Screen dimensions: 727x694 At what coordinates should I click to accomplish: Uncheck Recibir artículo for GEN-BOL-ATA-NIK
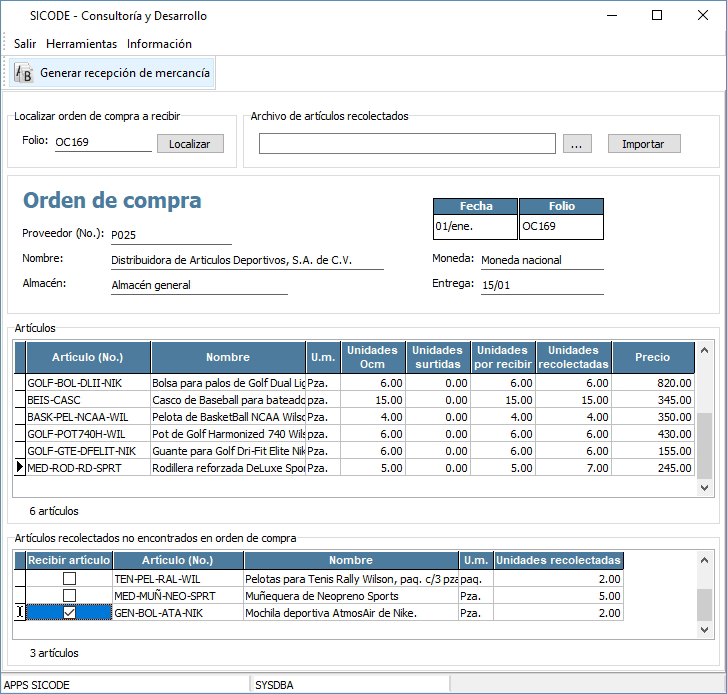tap(69, 613)
